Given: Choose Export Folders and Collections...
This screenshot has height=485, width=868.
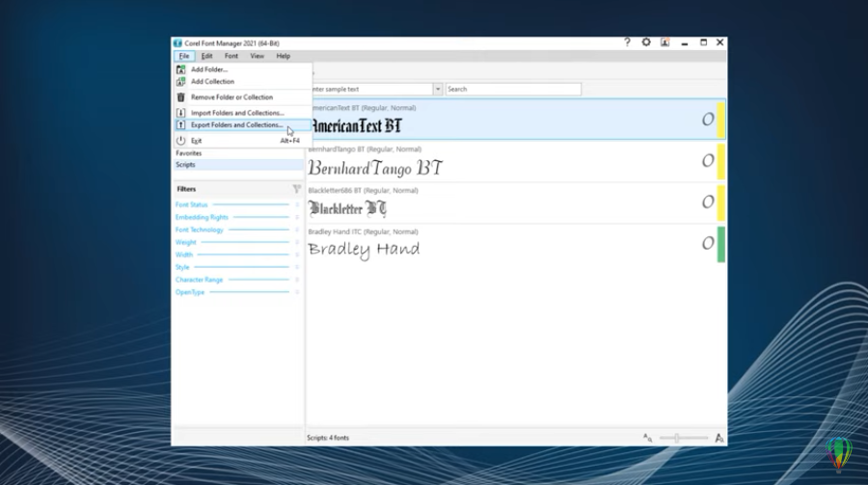Looking at the screenshot, I should pos(242,125).
